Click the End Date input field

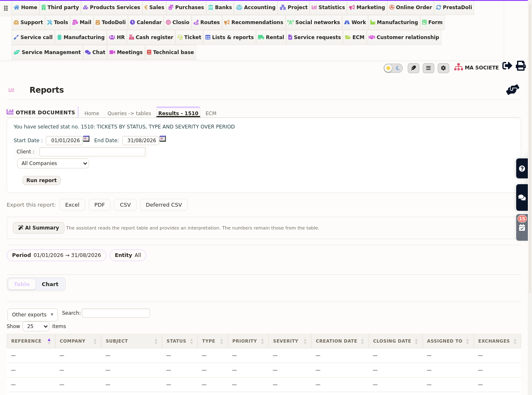tap(140, 141)
